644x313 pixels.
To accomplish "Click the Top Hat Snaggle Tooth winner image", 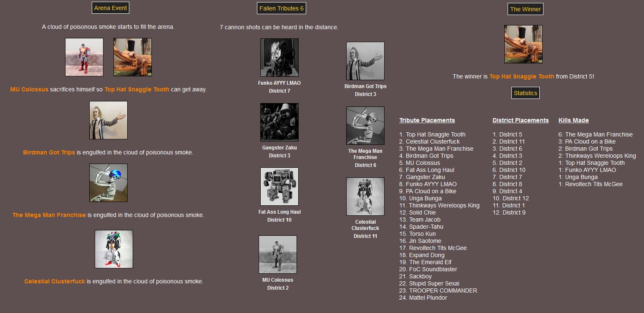I will (523, 44).
